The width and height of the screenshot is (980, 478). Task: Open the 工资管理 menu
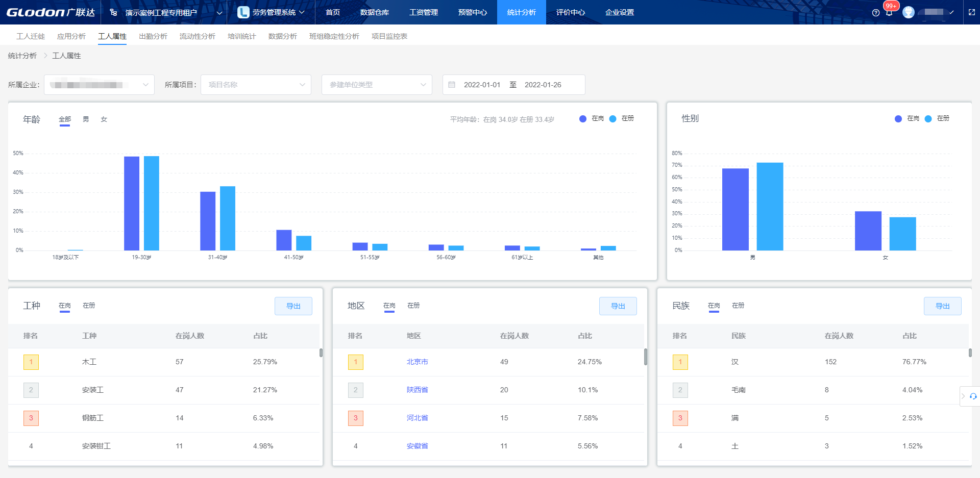pyautogui.click(x=423, y=12)
